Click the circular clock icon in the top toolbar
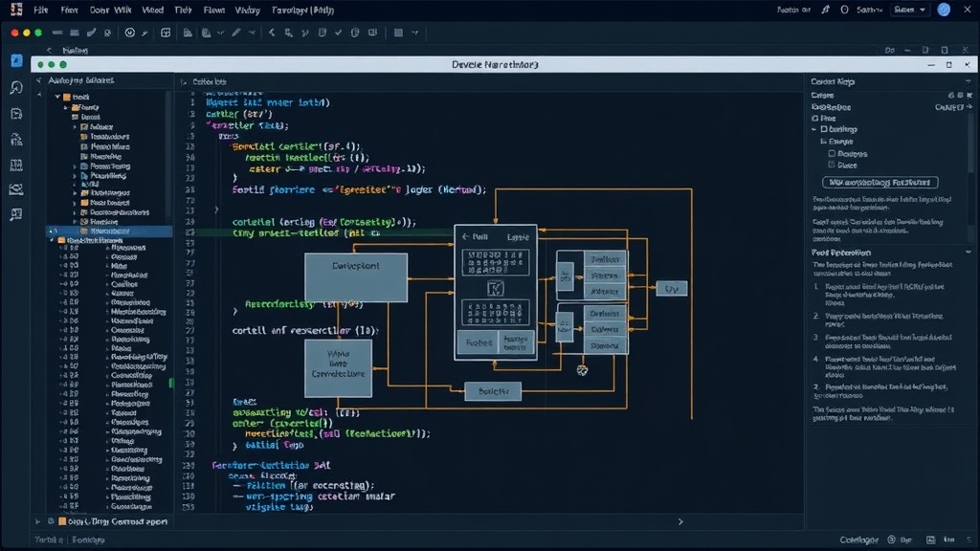 (x=129, y=33)
